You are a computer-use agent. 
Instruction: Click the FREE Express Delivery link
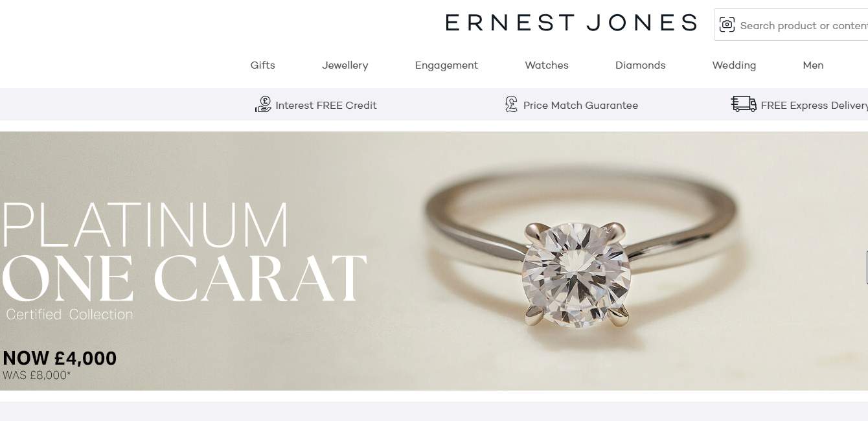[x=814, y=105]
